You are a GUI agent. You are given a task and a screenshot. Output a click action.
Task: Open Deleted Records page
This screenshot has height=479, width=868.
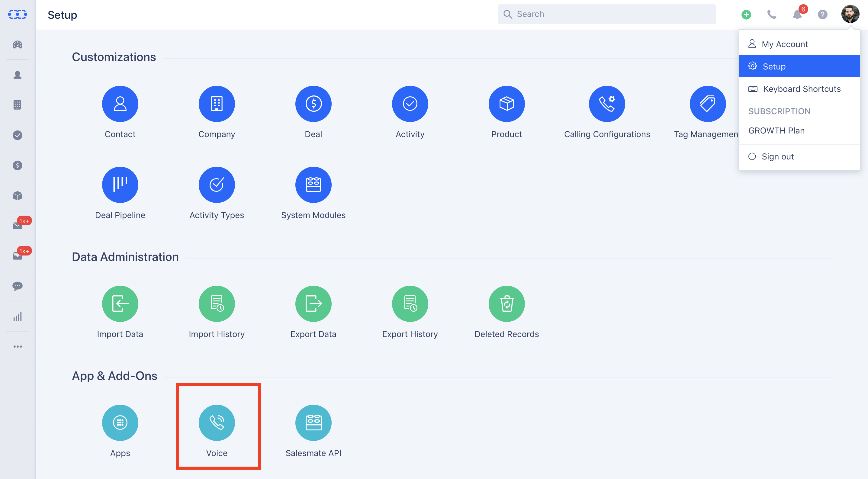click(x=507, y=304)
